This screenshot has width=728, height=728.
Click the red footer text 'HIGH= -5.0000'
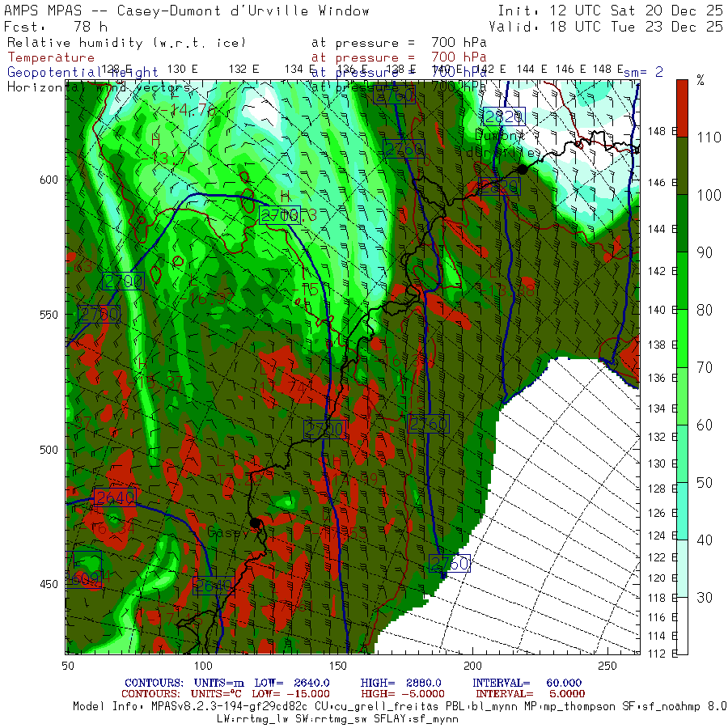click(403, 694)
